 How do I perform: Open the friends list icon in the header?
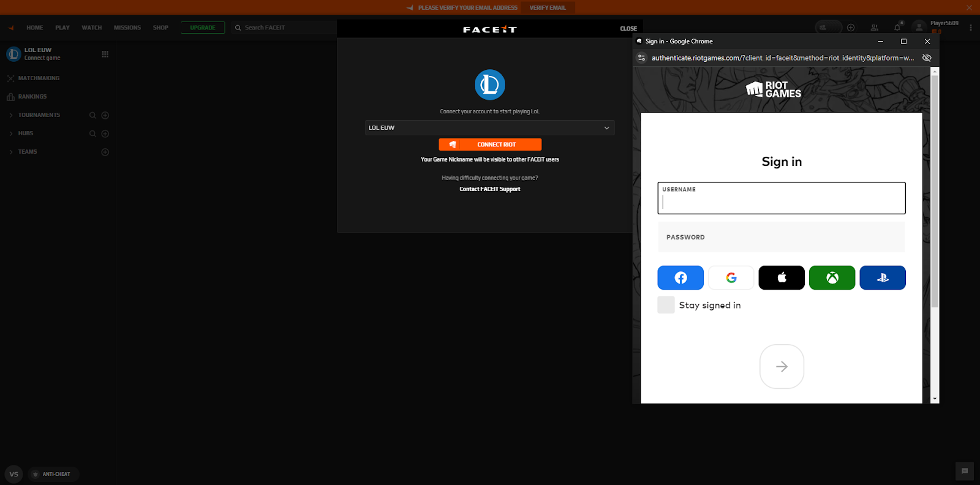[874, 28]
